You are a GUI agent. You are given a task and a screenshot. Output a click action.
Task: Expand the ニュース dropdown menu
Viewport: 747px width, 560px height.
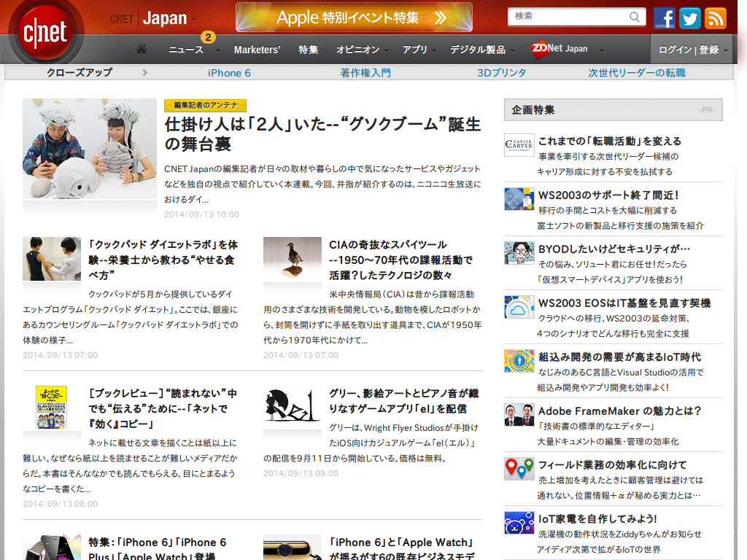point(190,50)
